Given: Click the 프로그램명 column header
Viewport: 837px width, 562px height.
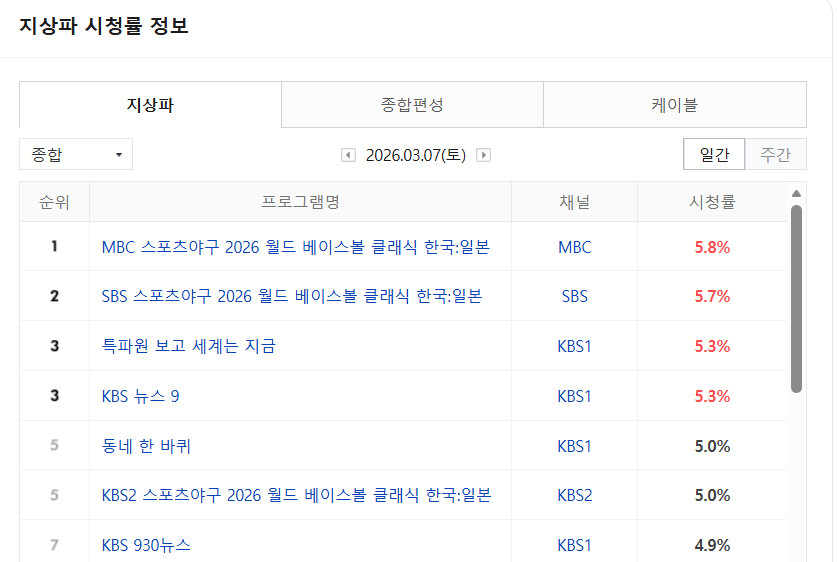Looking at the screenshot, I should pos(301,202).
